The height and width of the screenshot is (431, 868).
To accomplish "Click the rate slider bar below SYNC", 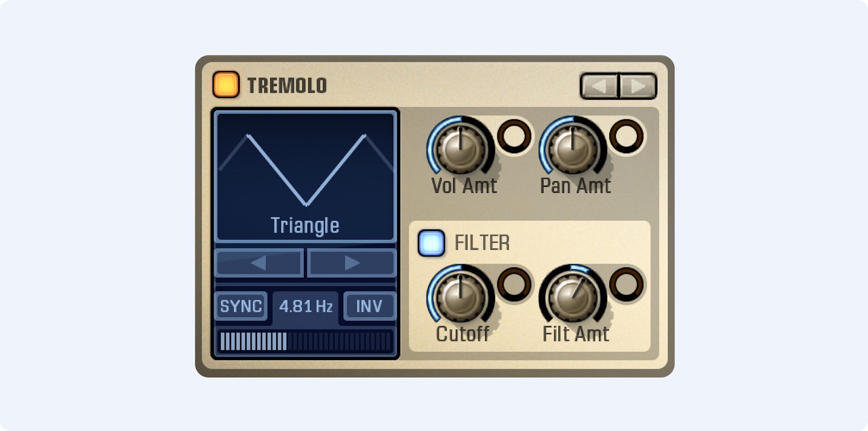I will pyautogui.click(x=305, y=342).
